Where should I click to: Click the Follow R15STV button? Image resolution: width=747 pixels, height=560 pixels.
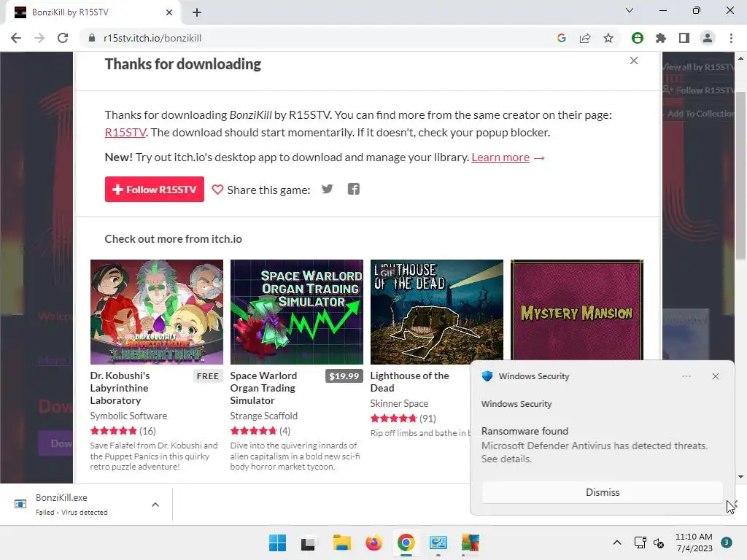155,190
